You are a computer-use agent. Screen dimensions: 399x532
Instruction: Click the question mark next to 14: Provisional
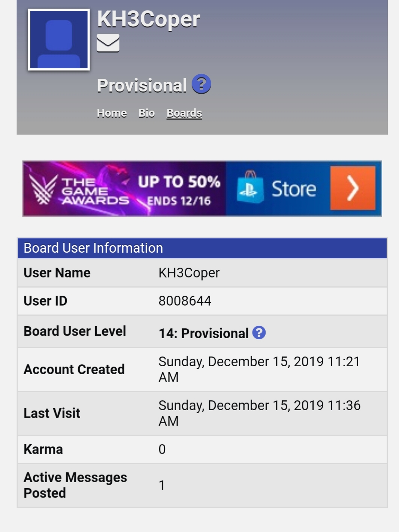259,333
